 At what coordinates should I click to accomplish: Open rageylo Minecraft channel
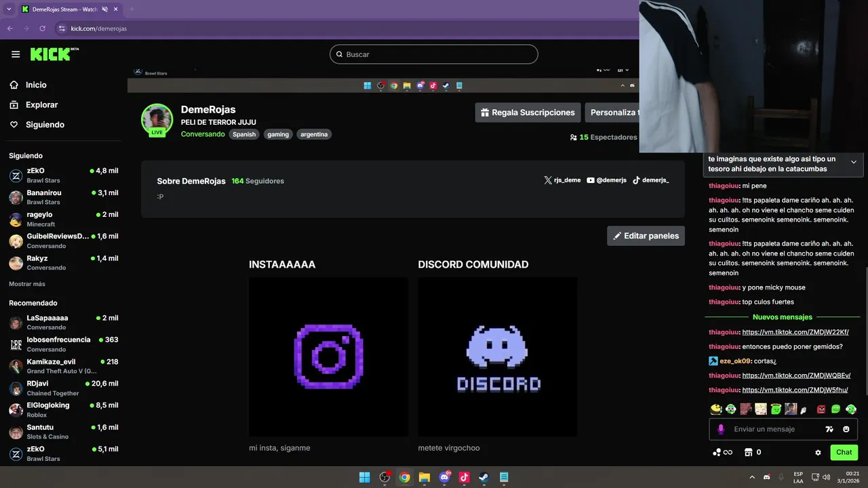point(64,219)
